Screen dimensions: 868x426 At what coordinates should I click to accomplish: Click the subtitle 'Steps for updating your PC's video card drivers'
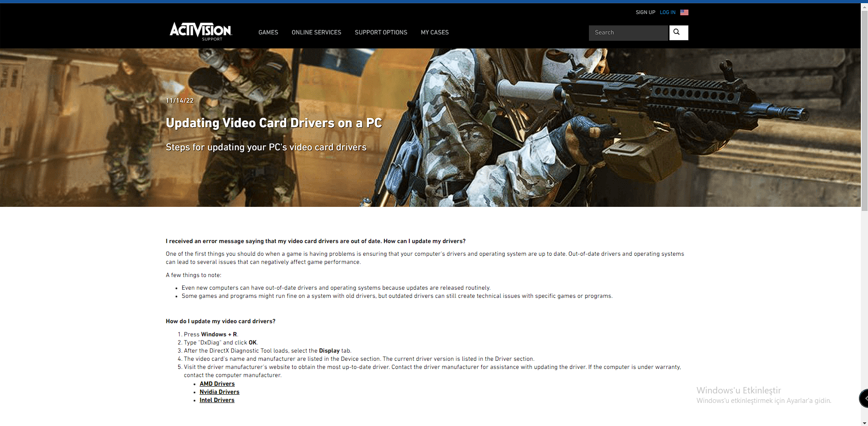pyautogui.click(x=266, y=147)
